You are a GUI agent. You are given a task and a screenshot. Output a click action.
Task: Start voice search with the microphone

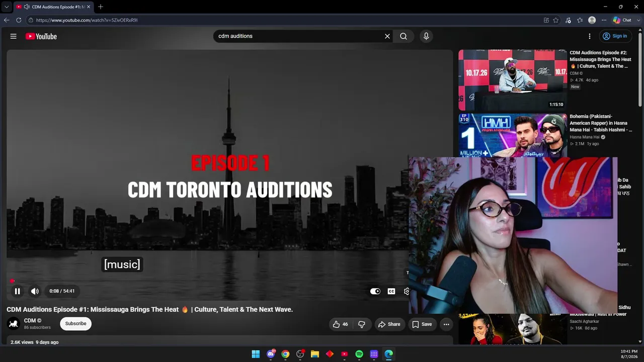tap(426, 36)
